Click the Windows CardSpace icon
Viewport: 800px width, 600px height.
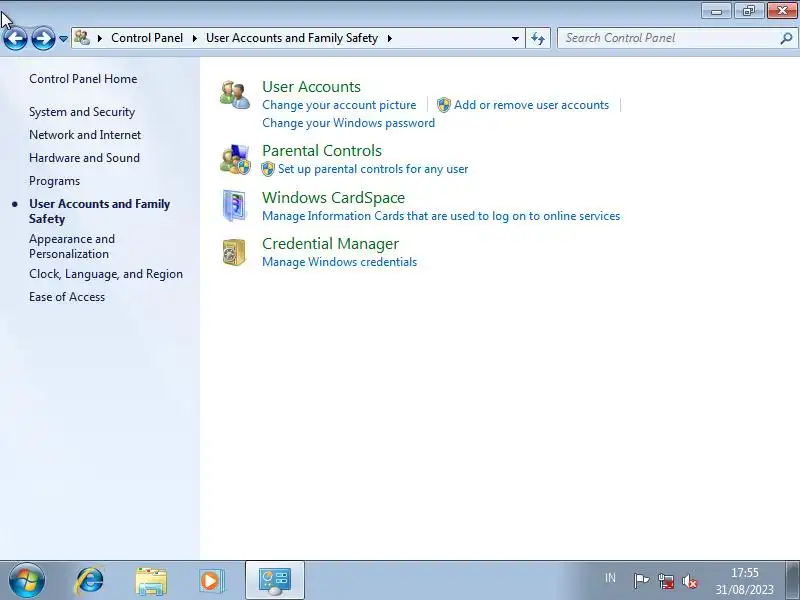tap(234, 206)
